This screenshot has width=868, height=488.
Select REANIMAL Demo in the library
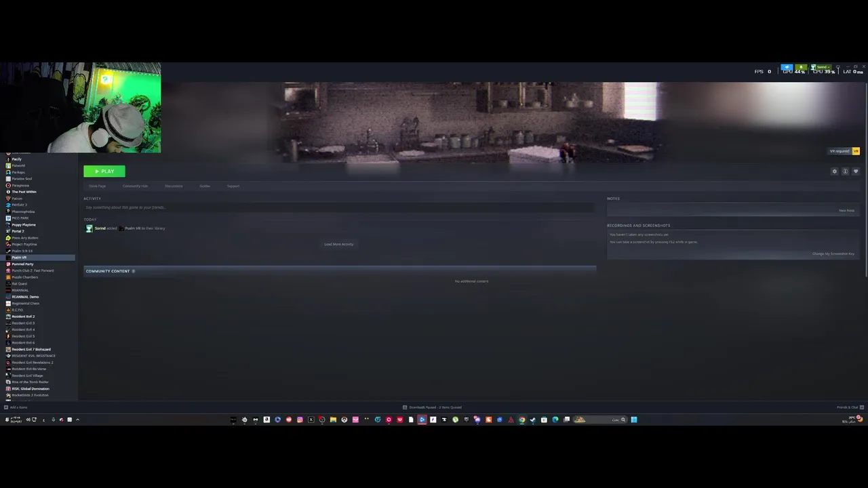pyautogui.click(x=25, y=297)
